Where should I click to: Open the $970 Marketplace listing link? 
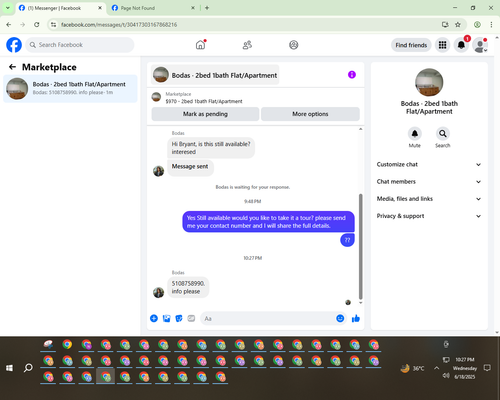204,101
